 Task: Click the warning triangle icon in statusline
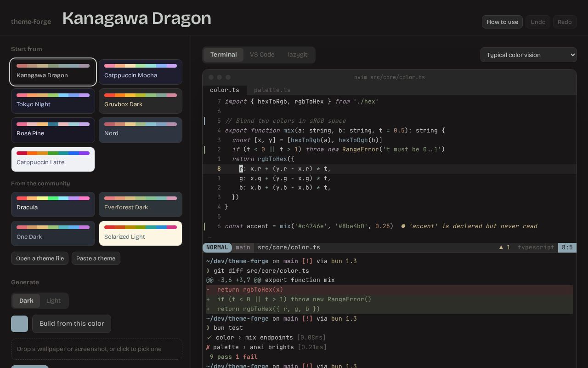(x=501, y=247)
